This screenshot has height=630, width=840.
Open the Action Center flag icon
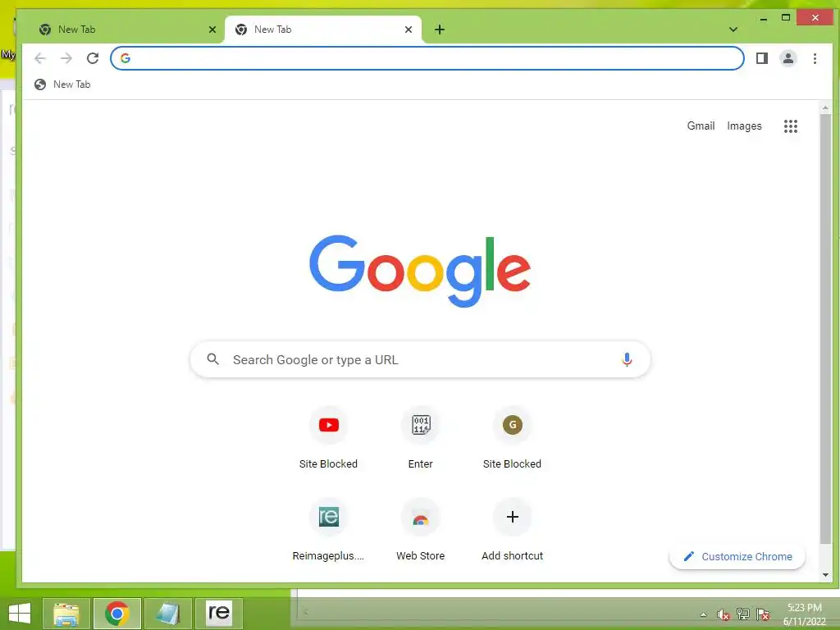(x=763, y=614)
